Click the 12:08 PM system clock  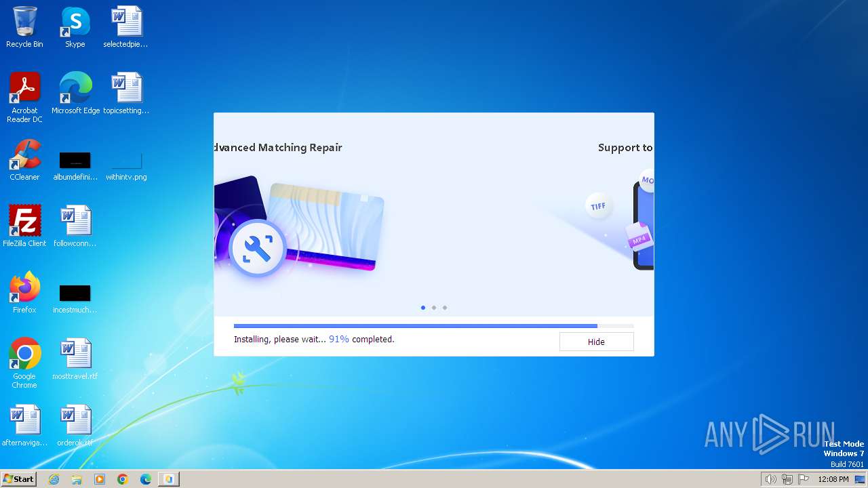tap(833, 479)
